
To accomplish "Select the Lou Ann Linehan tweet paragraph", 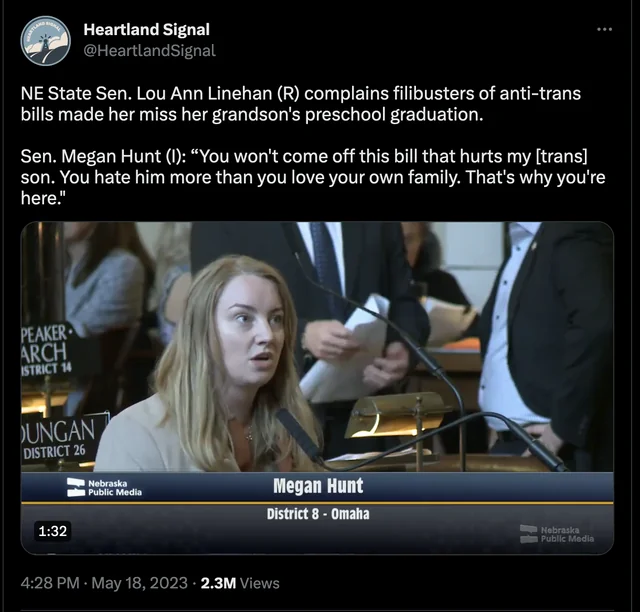I will click(301, 104).
